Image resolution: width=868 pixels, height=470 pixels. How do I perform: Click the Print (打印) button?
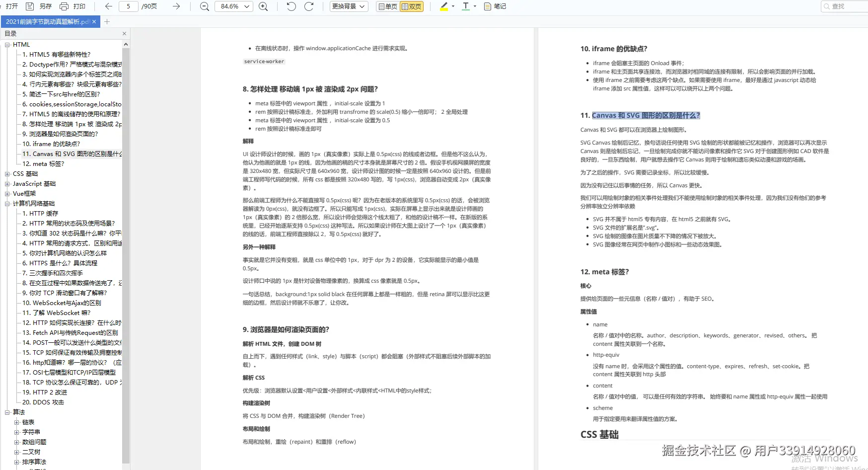pyautogui.click(x=72, y=6)
